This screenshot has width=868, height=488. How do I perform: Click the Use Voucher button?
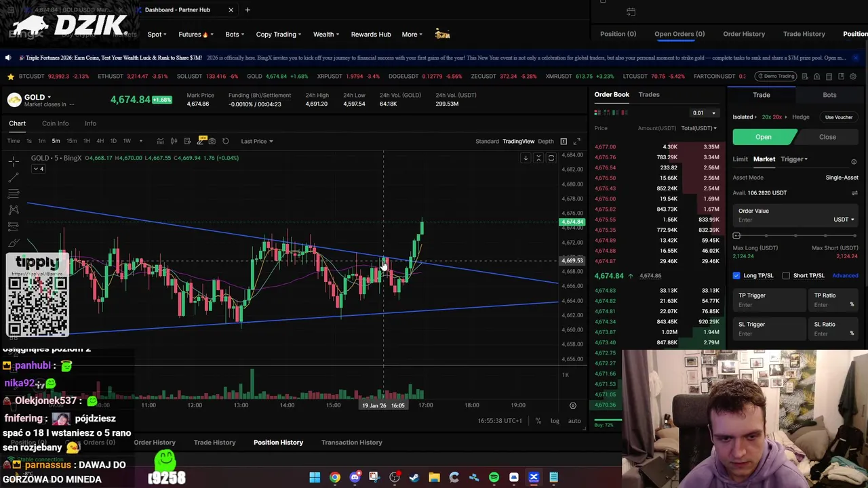(839, 117)
